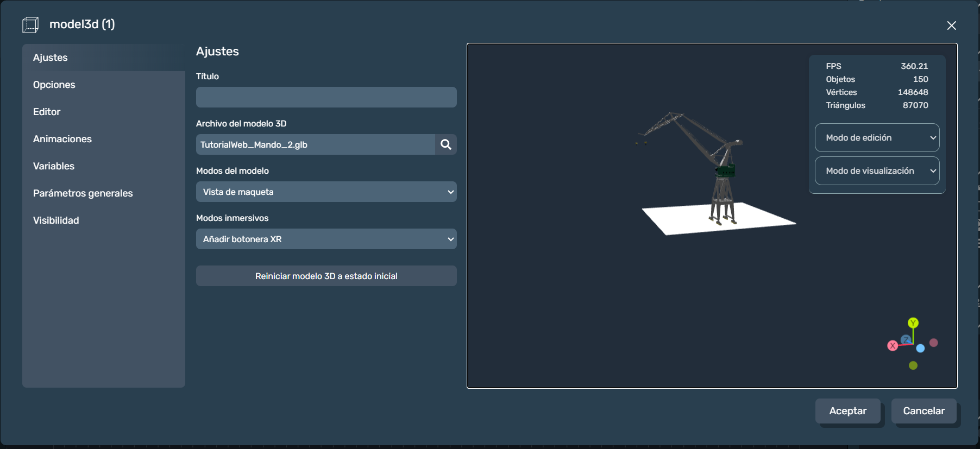The width and height of the screenshot is (980, 449).
Task: Click the model3d cube icon in header
Action: (30, 25)
